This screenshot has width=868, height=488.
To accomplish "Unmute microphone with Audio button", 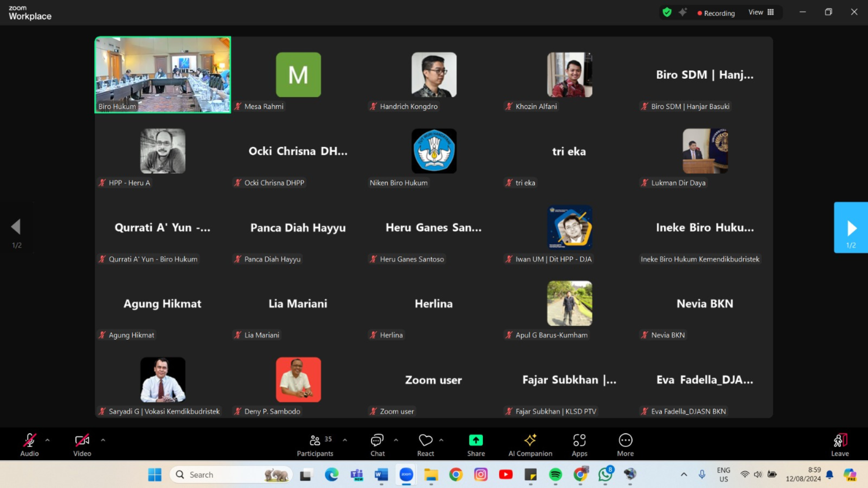I will 29,445.
